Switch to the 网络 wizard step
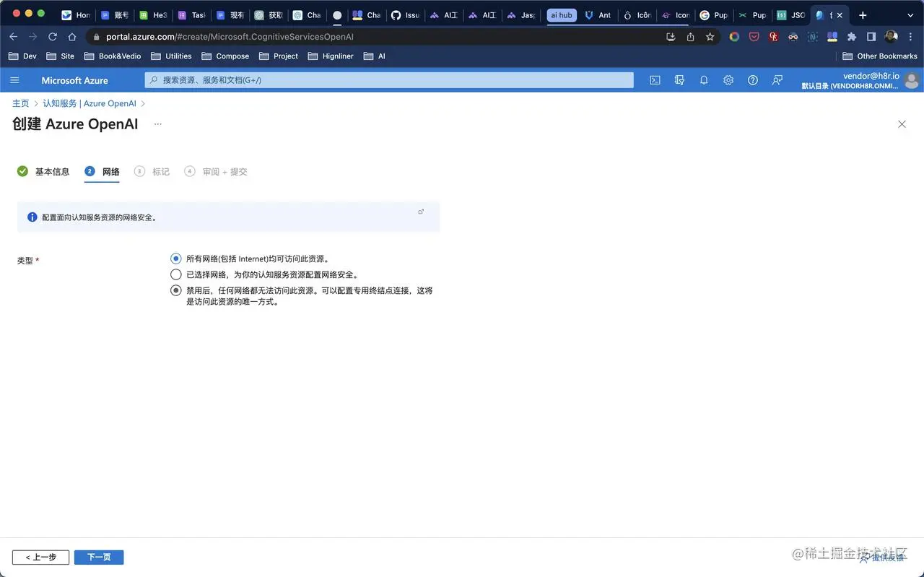This screenshot has width=924, height=577. [102, 171]
